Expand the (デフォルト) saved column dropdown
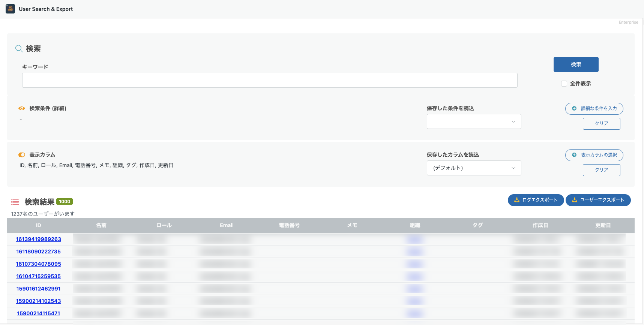This screenshot has height=325, width=644. coord(474,168)
